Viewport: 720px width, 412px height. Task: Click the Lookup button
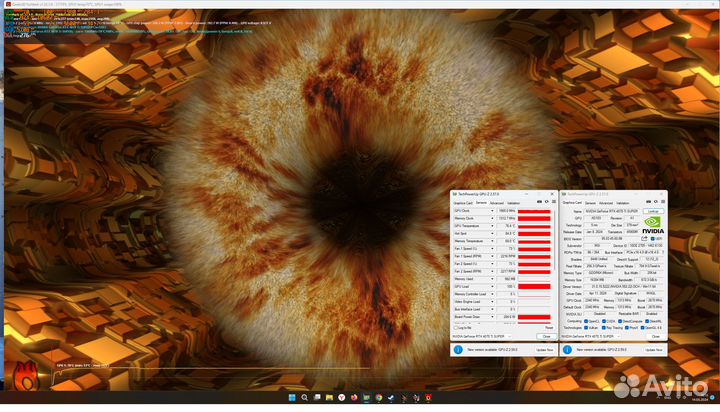pos(653,211)
